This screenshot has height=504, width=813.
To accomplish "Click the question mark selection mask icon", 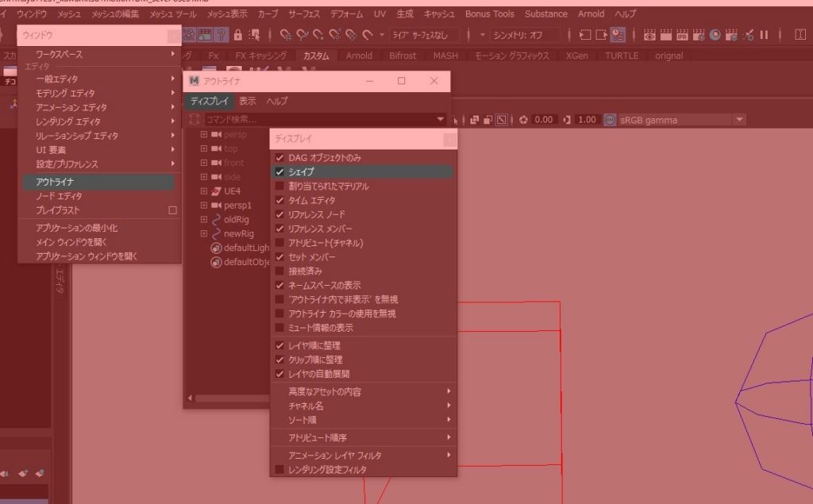I will tap(222, 35).
